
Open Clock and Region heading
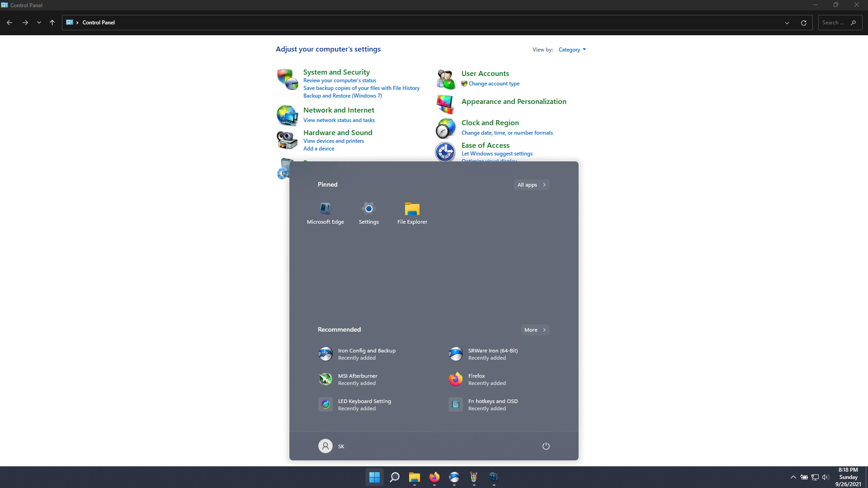[x=490, y=123]
